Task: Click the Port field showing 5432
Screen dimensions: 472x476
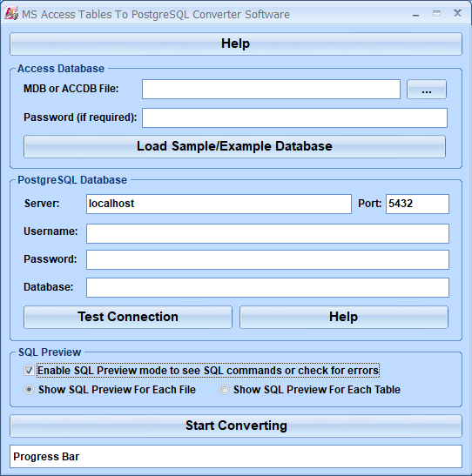Action: [x=417, y=204]
